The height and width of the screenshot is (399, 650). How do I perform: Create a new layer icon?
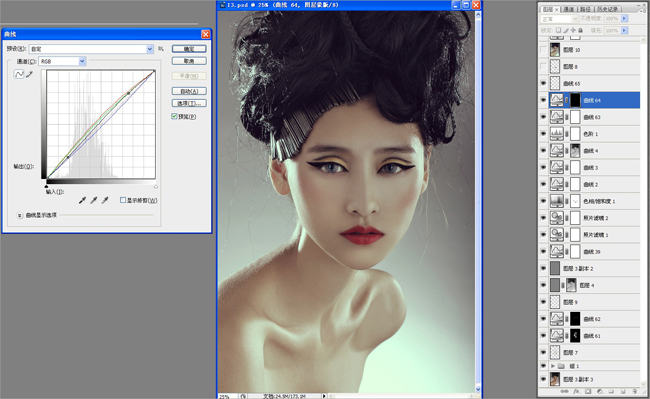(x=623, y=391)
